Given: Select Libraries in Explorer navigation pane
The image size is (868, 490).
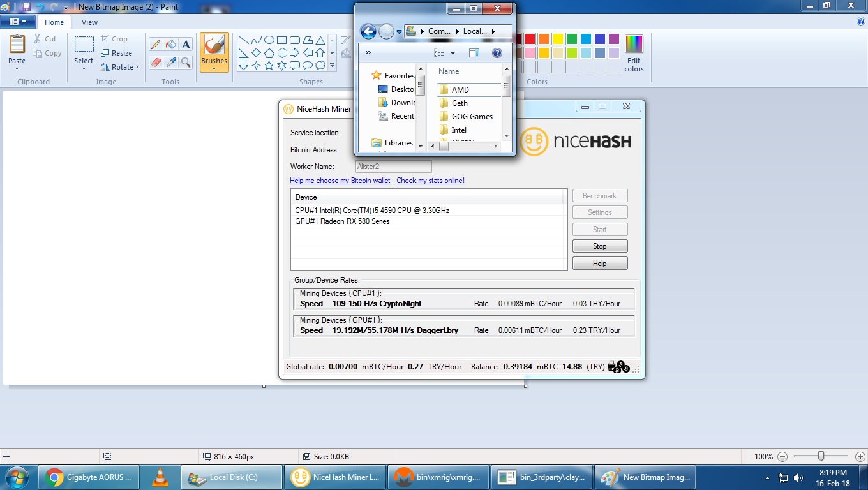Looking at the screenshot, I should pos(393,143).
